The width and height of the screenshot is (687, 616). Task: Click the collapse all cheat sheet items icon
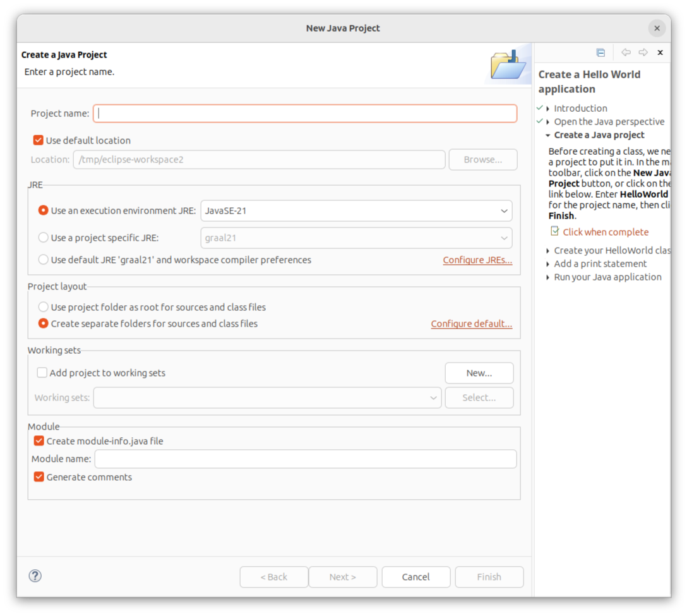(x=600, y=52)
